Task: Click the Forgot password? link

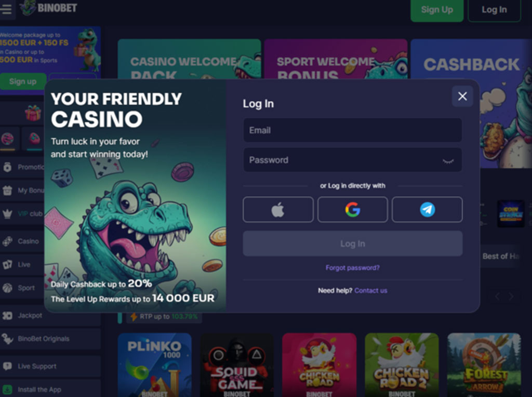Action: point(353,268)
